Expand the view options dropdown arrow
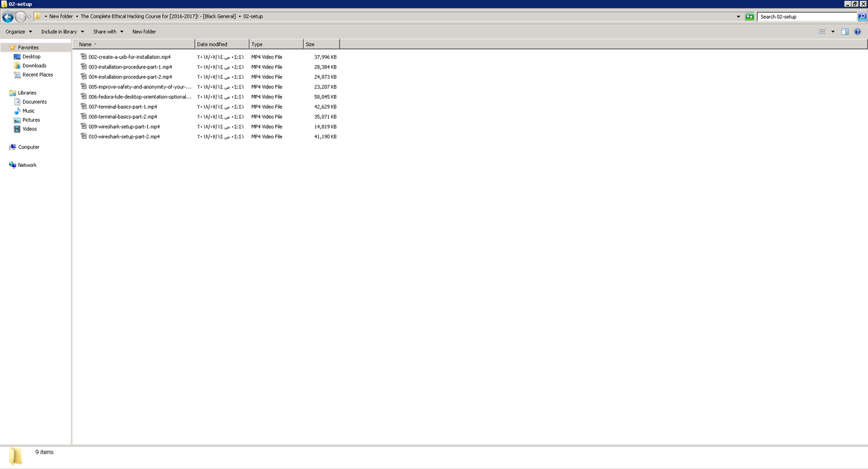Viewport: 868px width, 469px height. 833,32
